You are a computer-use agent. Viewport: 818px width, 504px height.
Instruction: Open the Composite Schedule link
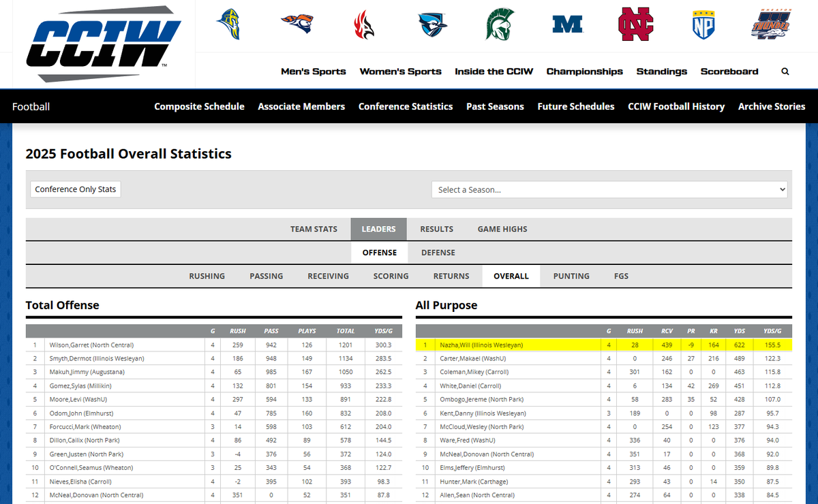199,106
